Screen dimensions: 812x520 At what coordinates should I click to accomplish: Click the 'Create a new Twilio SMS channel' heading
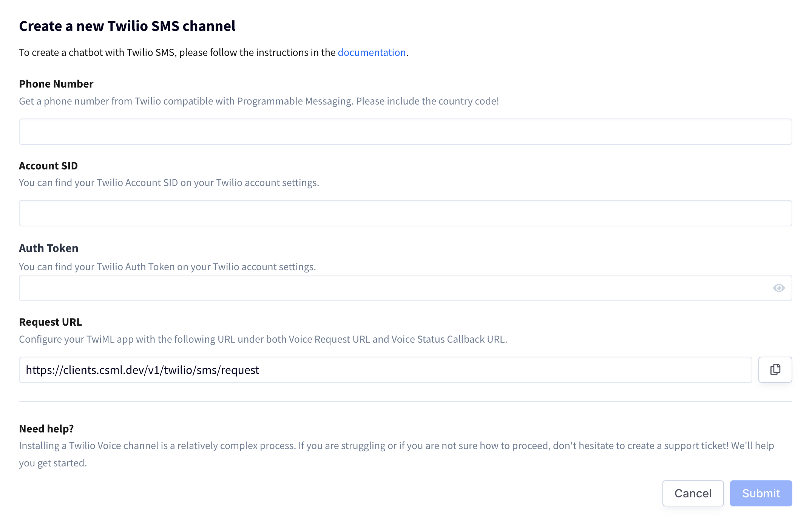(x=127, y=26)
